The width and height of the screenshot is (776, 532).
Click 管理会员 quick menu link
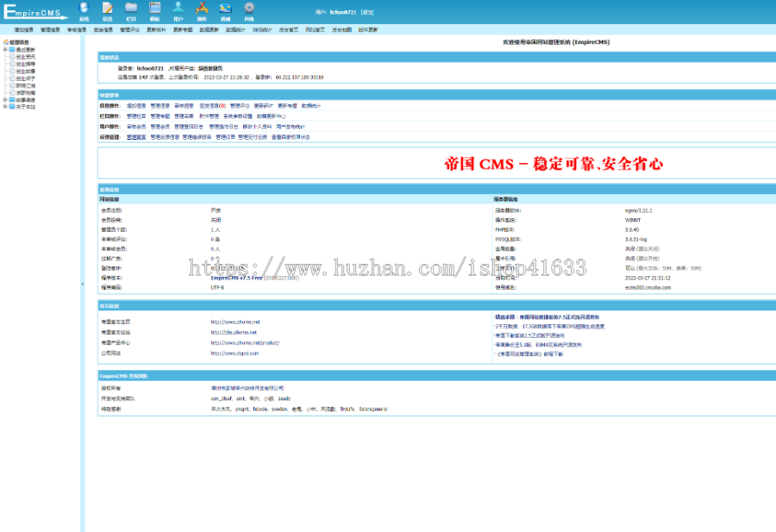160,127
